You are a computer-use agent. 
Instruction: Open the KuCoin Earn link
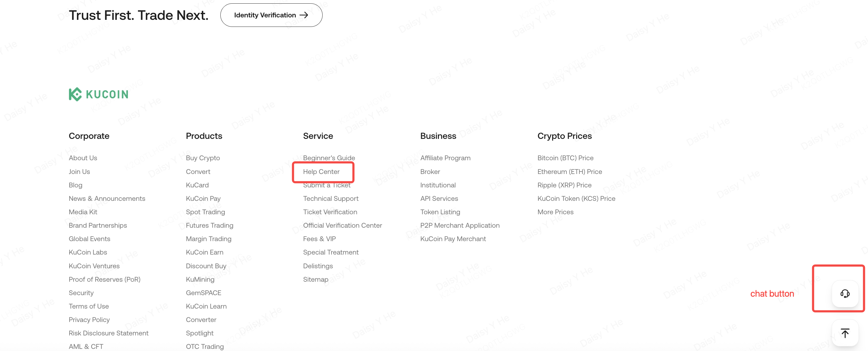pyautogui.click(x=204, y=252)
